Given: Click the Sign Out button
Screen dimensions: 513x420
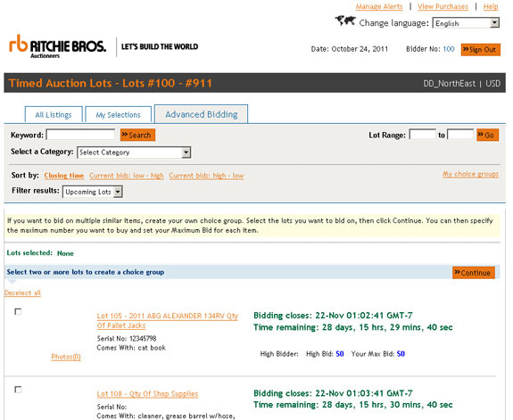Looking at the screenshot, I should pyautogui.click(x=481, y=50).
